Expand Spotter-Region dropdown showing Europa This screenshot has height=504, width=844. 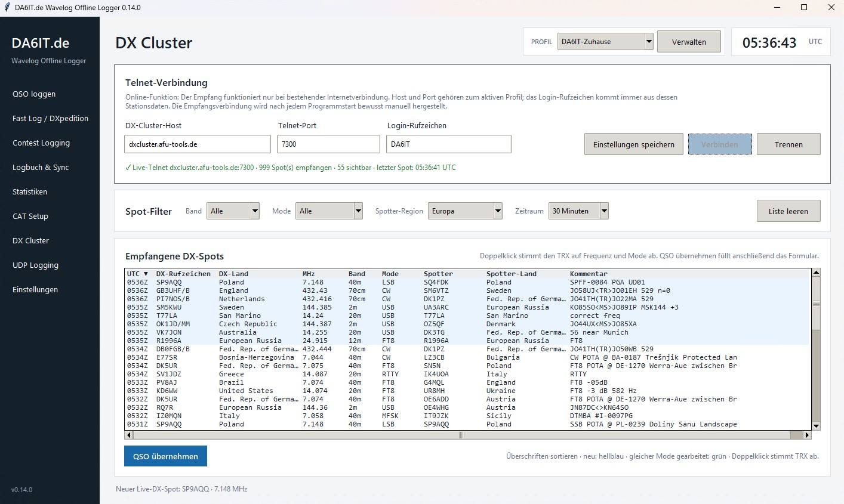point(465,211)
